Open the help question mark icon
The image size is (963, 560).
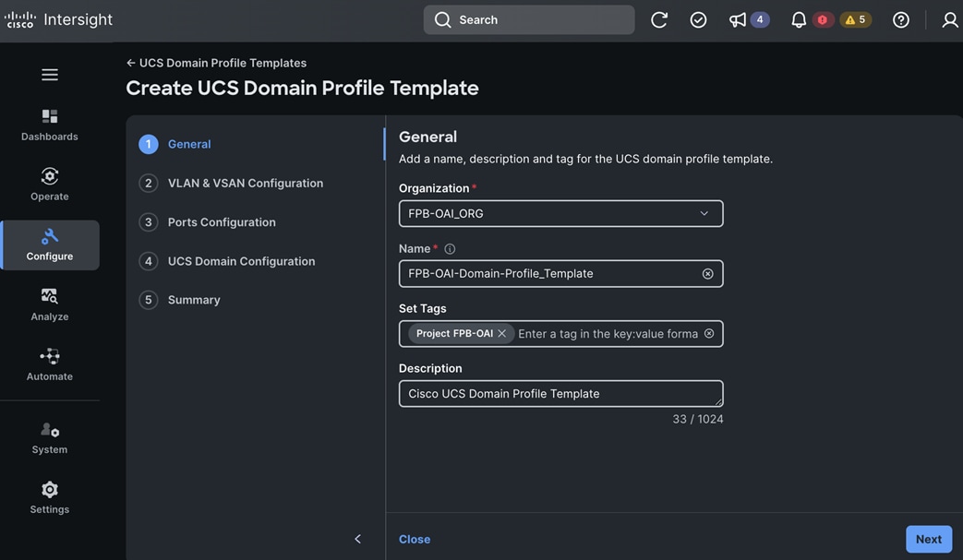click(901, 19)
